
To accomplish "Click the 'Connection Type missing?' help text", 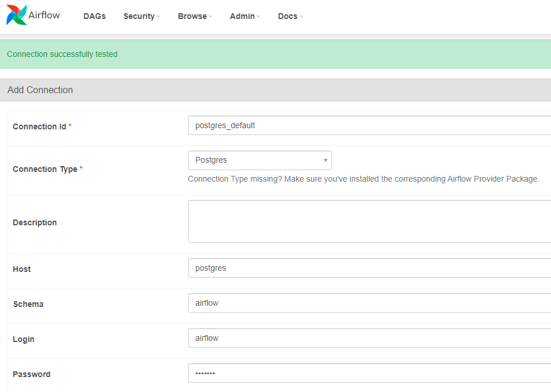I will pyautogui.click(x=363, y=179).
